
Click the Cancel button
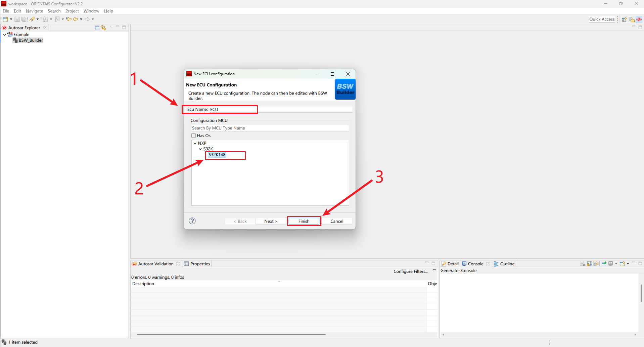coord(336,221)
